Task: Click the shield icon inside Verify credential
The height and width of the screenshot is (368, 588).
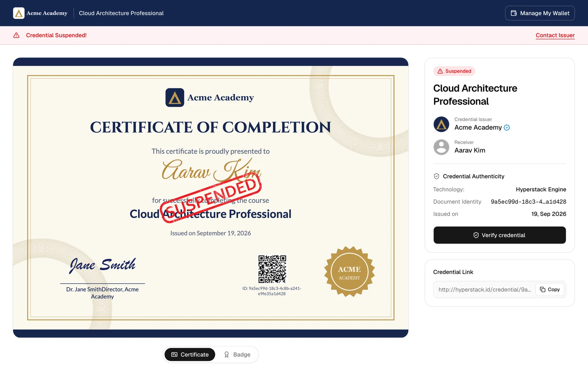Action: pos(476,235)
